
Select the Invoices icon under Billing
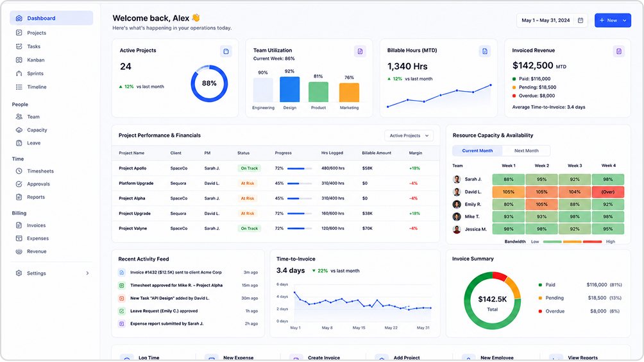pos(19,225)
